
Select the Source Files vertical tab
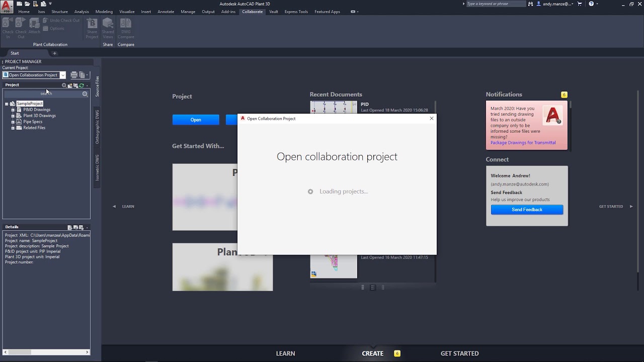click(97, 86)
